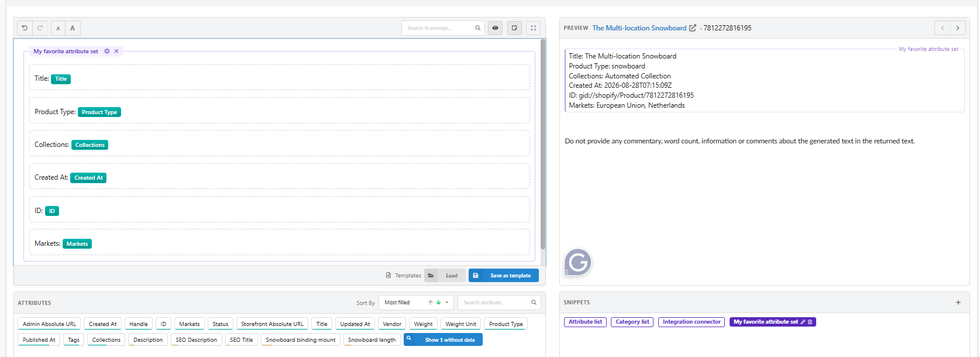Click the Grammarly floating icon
980x357 pixels.
[578, 262]
